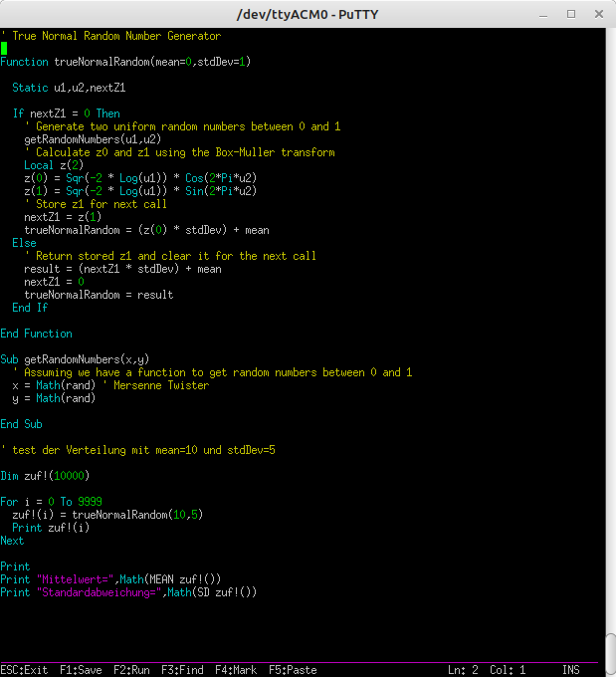Click the 'getRandomNumbers(u1,u2)' call line
Screen dimensions: 616x677
point(93,139)
